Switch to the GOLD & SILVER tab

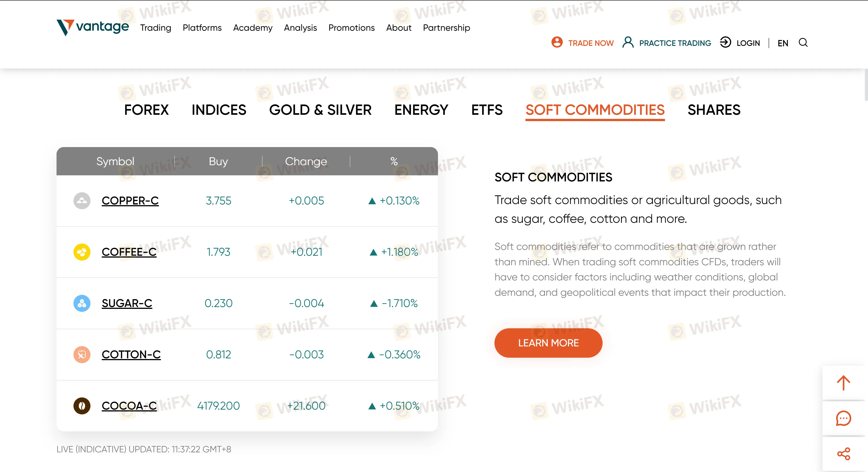pyautogui.click(x=320, y=110)
